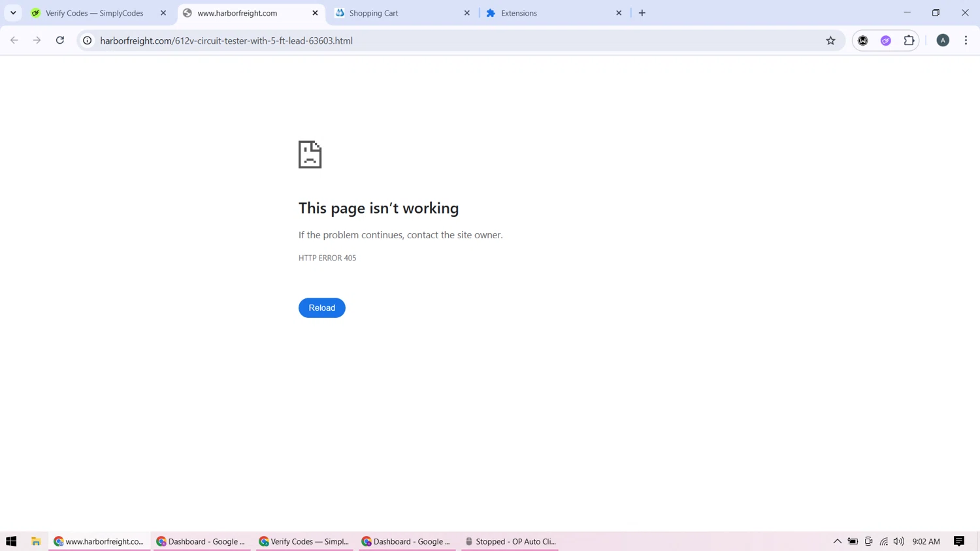Close the www.harborfreight.com tab
This screenshot has height=551, width=980.
click(x=315, y=13)
